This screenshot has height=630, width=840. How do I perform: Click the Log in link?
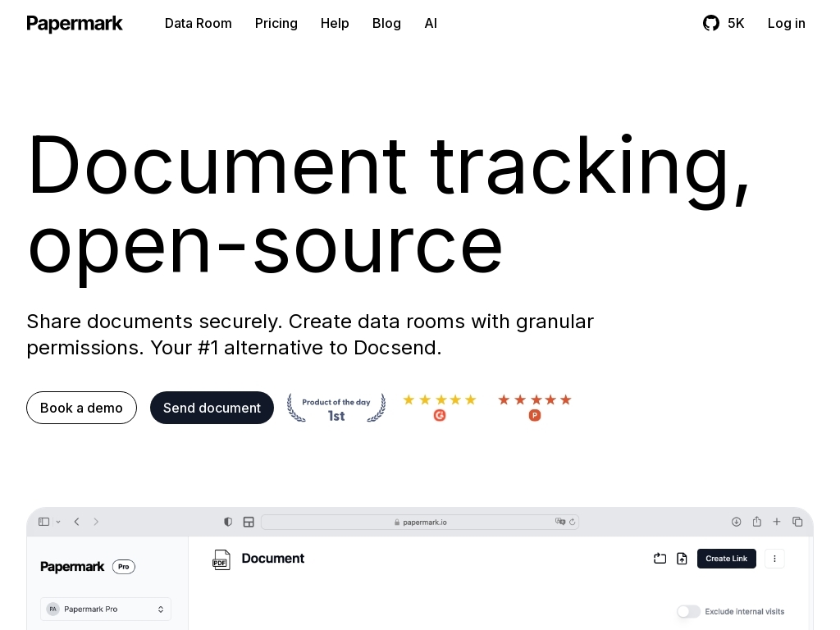coord(786,23)
